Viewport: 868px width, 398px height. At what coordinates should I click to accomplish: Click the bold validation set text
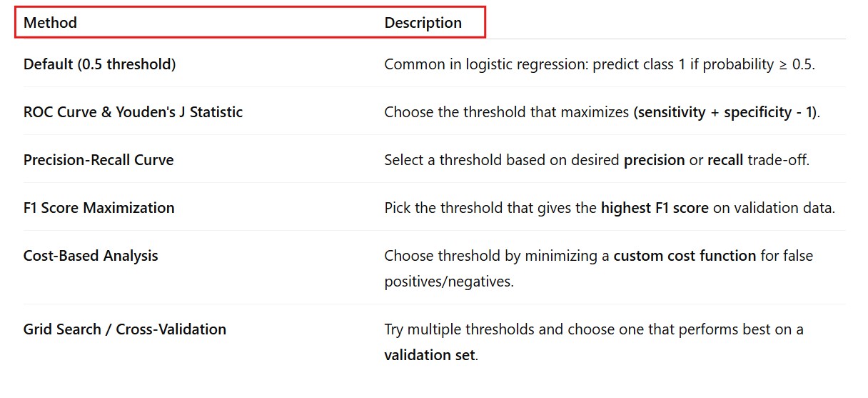(x=430, y=355)
